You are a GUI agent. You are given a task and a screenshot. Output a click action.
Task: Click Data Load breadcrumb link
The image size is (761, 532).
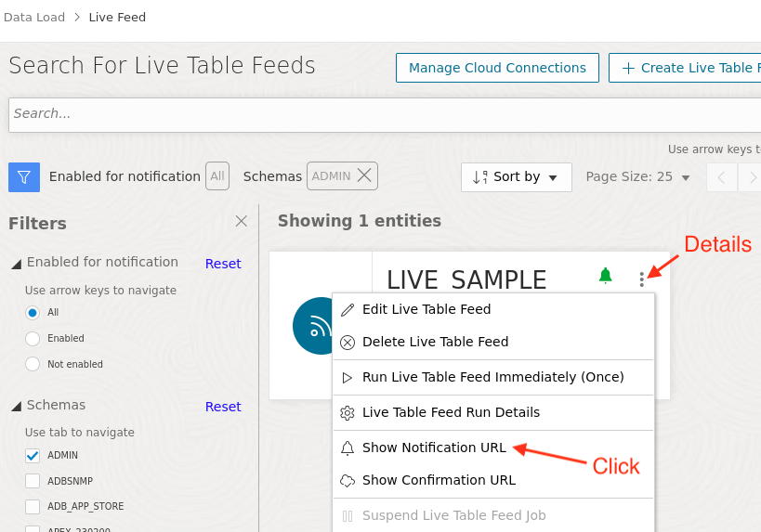34,18
